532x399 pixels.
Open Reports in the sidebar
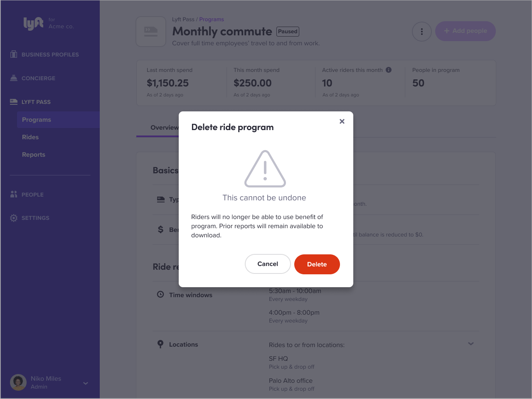point(34,155)
